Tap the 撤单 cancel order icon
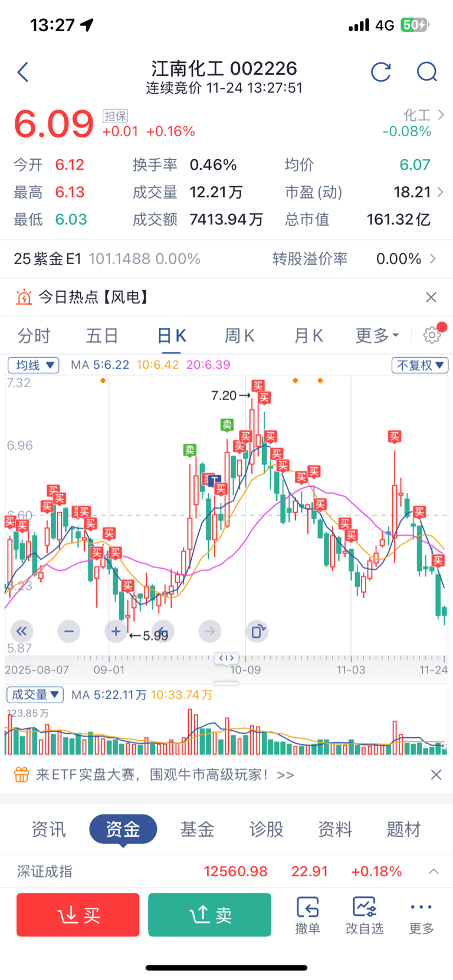This screenshot has width=453, height=980. (x=307, y=915)
